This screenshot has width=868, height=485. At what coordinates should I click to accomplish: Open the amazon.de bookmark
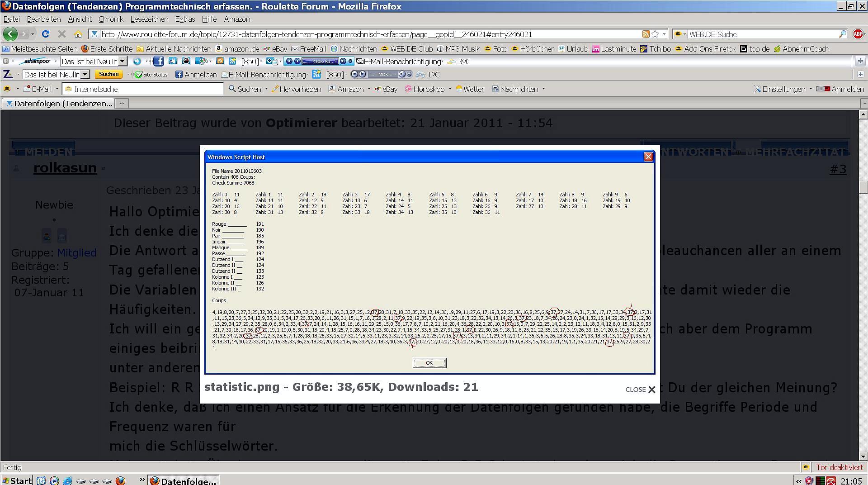pos(237,49)
